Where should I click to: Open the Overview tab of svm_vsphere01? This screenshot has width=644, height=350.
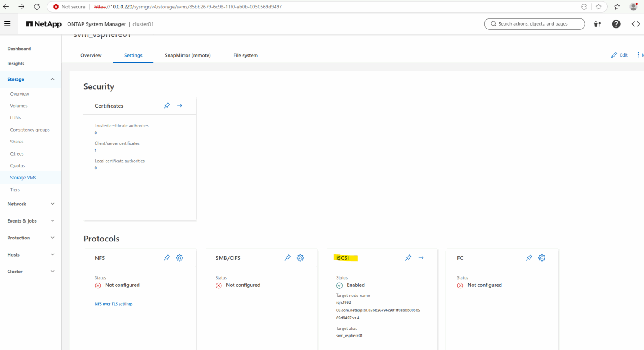91,55
